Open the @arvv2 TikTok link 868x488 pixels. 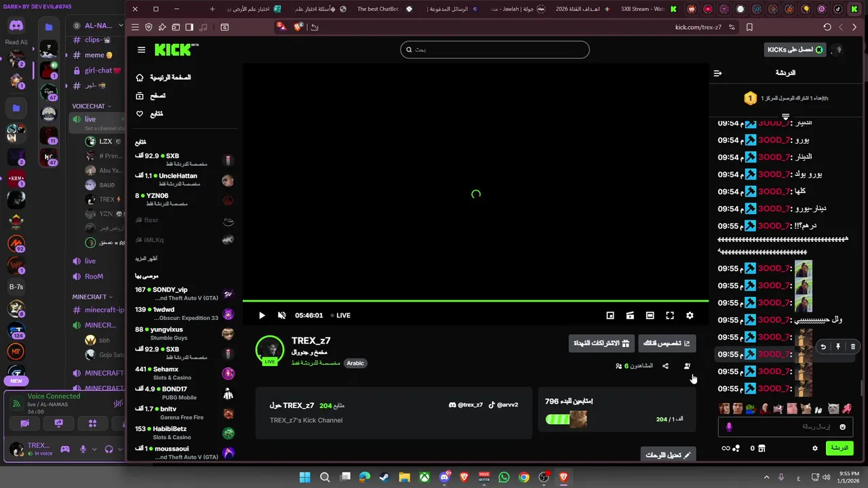click(x=503, y=405)
